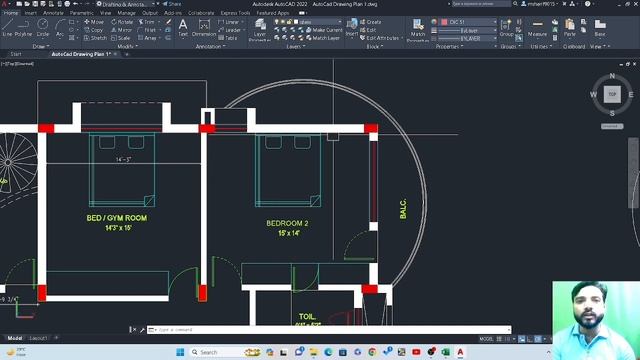Select the Polyline tool
Screen dimensions: 640x360
click(23, 28)
